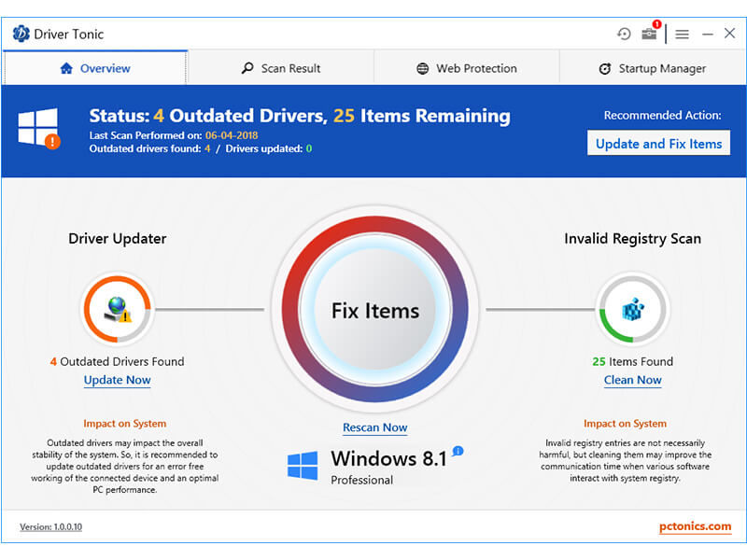The height and width of the screenshot is (560, 747).
Task: Click 'Impact on System' under Driver Updater
Action: click(125, 424)
